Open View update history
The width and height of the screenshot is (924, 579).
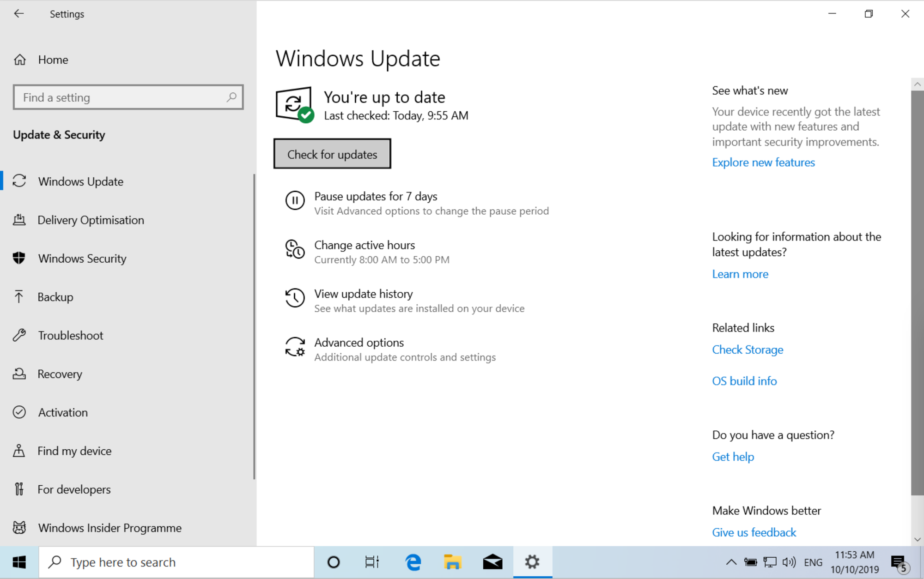tap(364, 294)
